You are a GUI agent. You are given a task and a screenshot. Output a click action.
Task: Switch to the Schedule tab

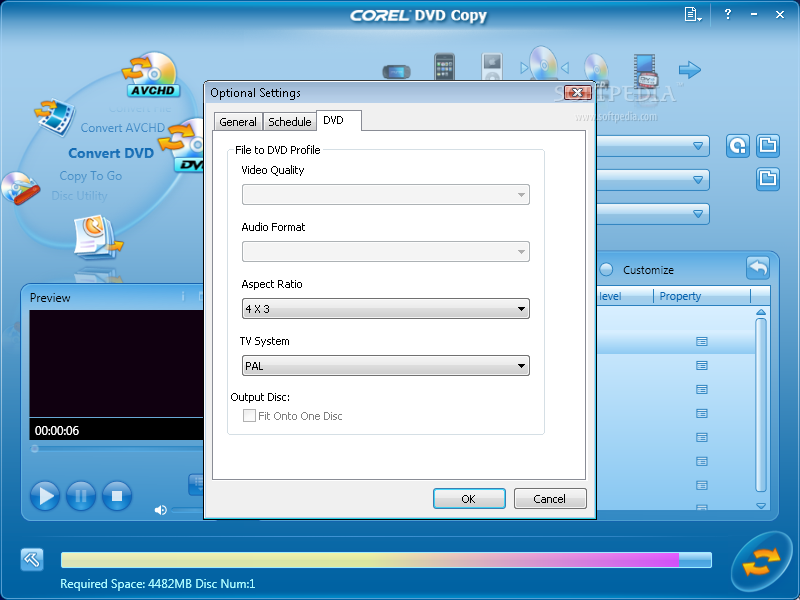tap(289, 122)
